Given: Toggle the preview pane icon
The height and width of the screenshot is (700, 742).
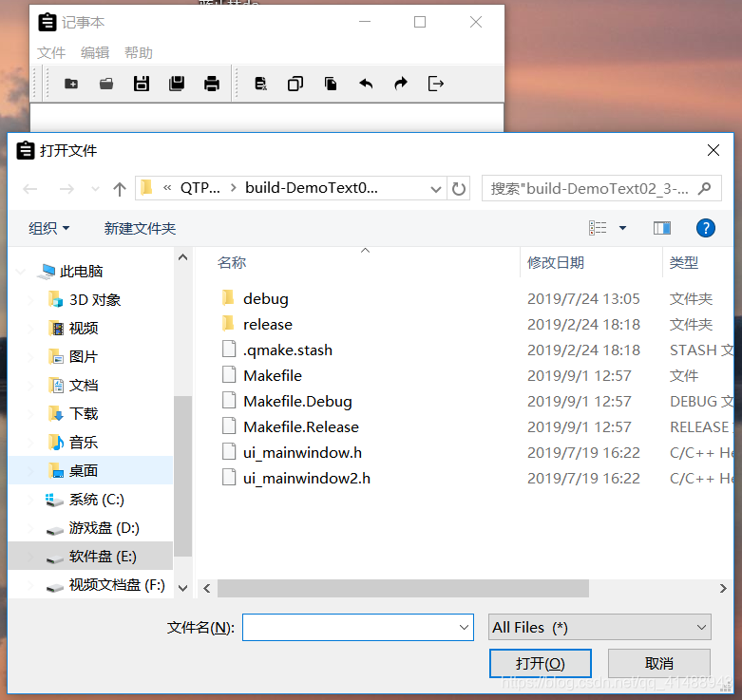Looking at the screenshot, I should point(662,228).
